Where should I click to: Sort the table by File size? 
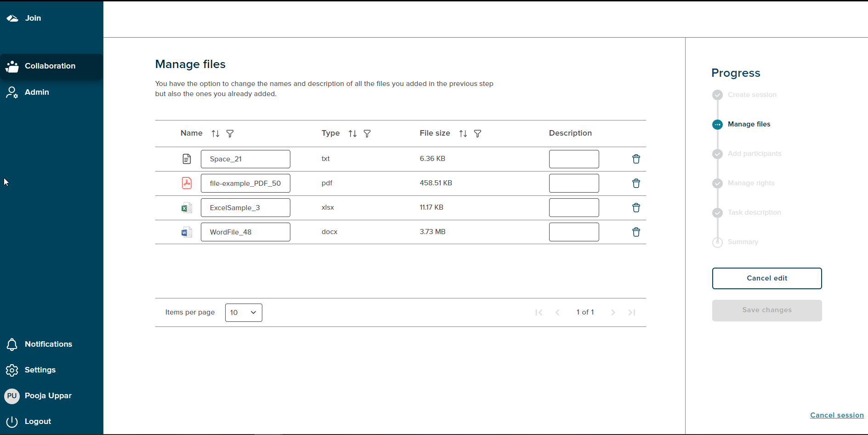click(463, 133)
